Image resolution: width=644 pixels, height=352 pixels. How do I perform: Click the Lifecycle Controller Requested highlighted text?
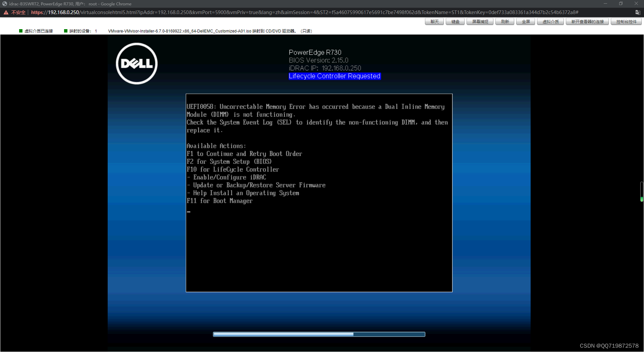click(x=334, y=76)
